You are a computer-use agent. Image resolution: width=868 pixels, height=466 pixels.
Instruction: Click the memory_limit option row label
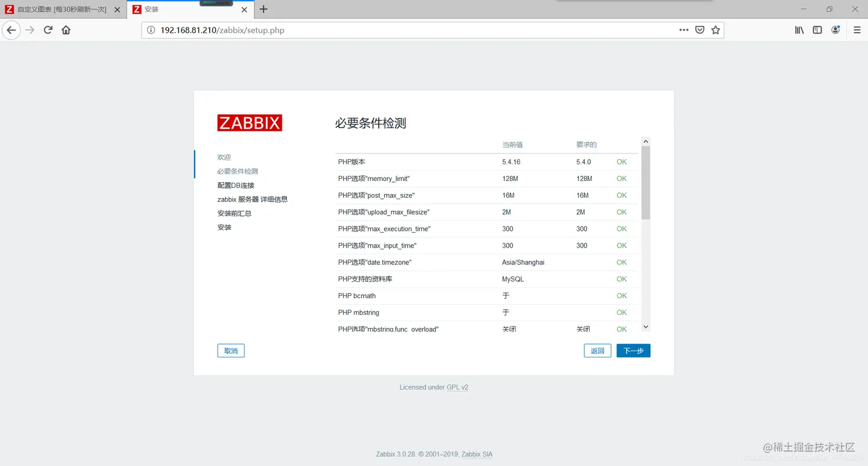click(374, 179)
